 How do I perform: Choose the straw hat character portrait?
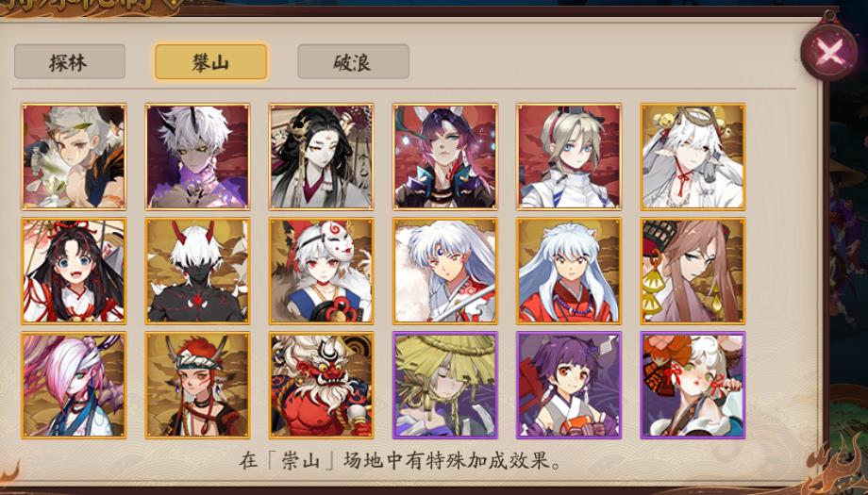[445, 385]
